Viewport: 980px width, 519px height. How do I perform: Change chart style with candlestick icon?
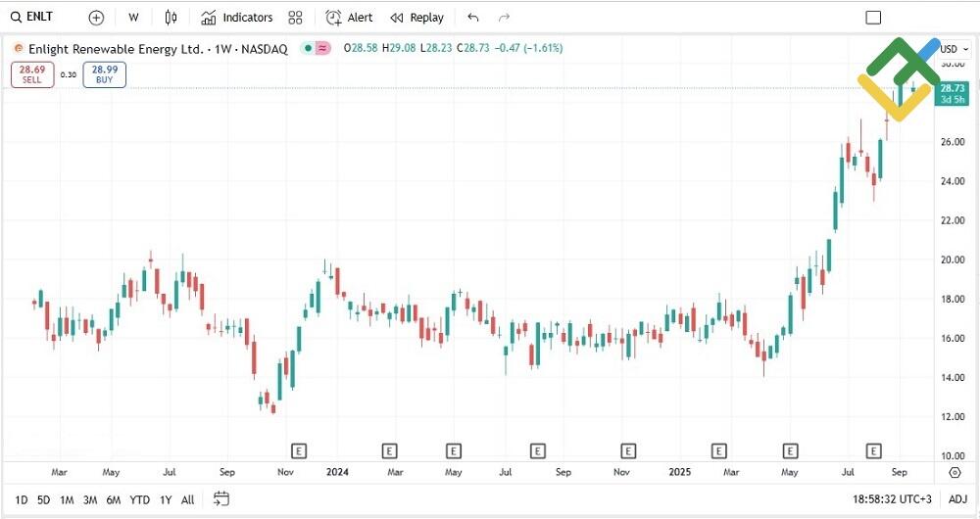point(171,18)
